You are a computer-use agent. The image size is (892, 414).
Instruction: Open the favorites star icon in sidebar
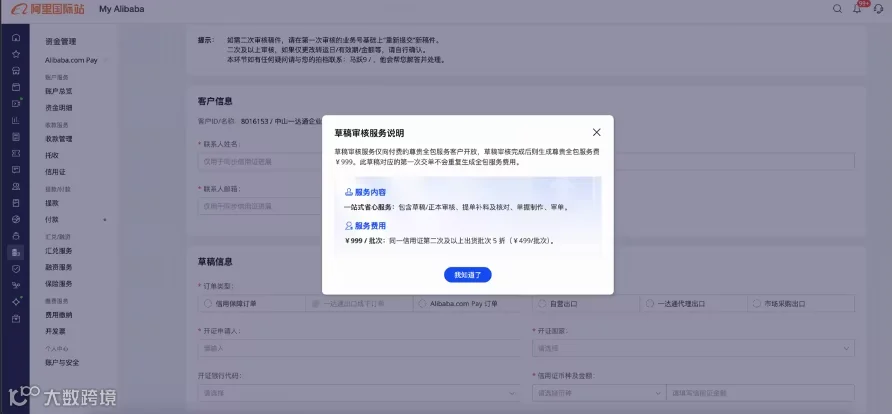point(16,54)
